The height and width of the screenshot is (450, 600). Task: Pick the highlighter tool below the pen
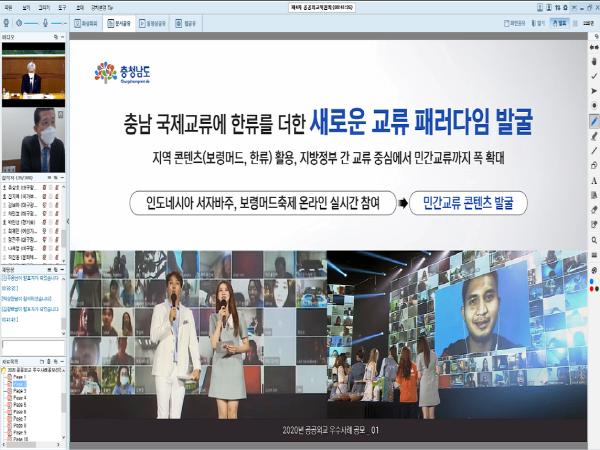click(593, 135)
